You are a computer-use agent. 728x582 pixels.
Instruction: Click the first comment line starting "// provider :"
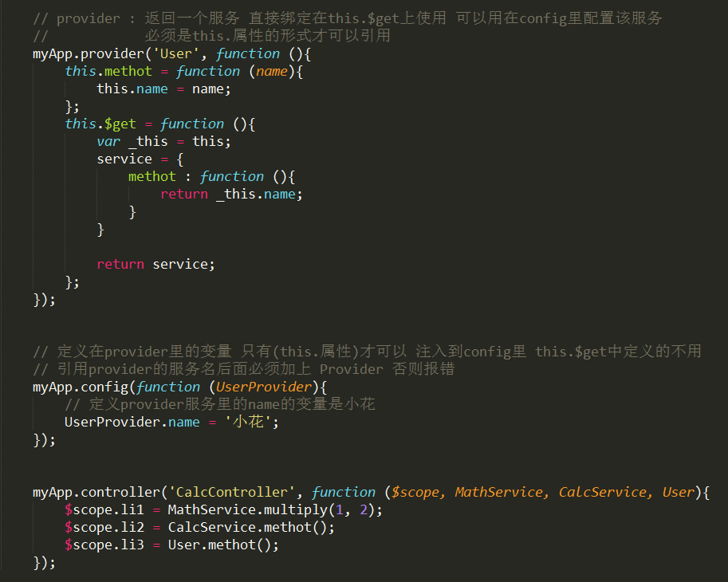[348, 18]
